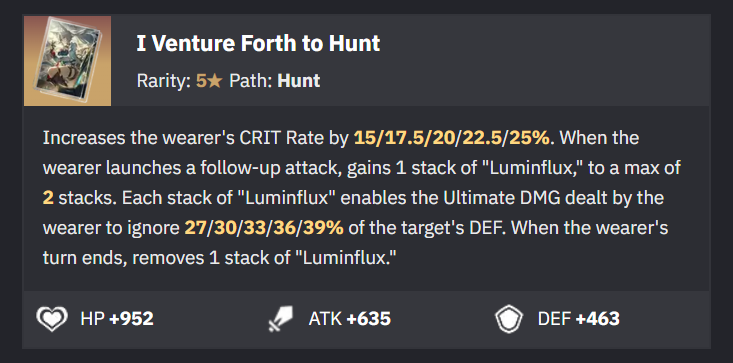733x363 pixels.
Task: Click the 5 star rarity value
Action: point(209,81)
